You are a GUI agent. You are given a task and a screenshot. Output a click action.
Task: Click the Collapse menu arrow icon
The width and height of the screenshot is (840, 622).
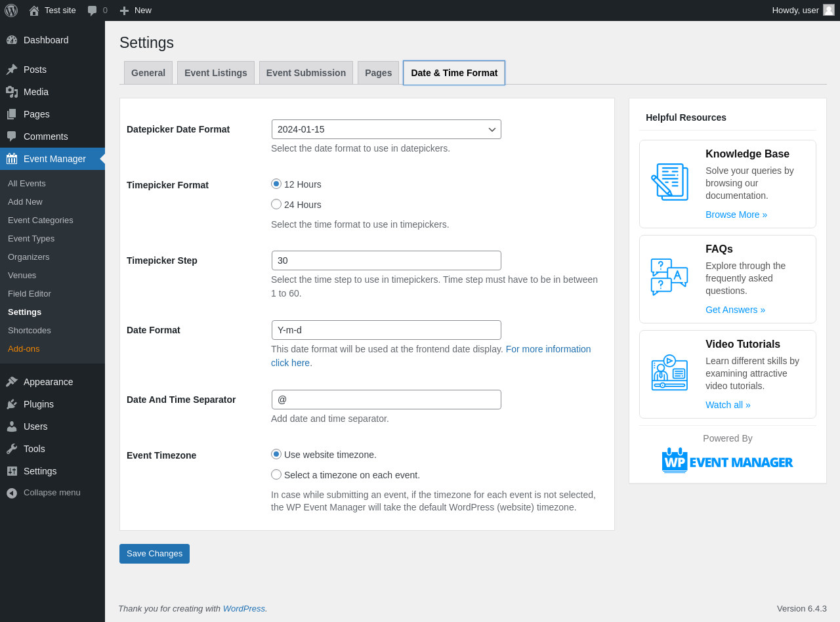click(12, 493)
